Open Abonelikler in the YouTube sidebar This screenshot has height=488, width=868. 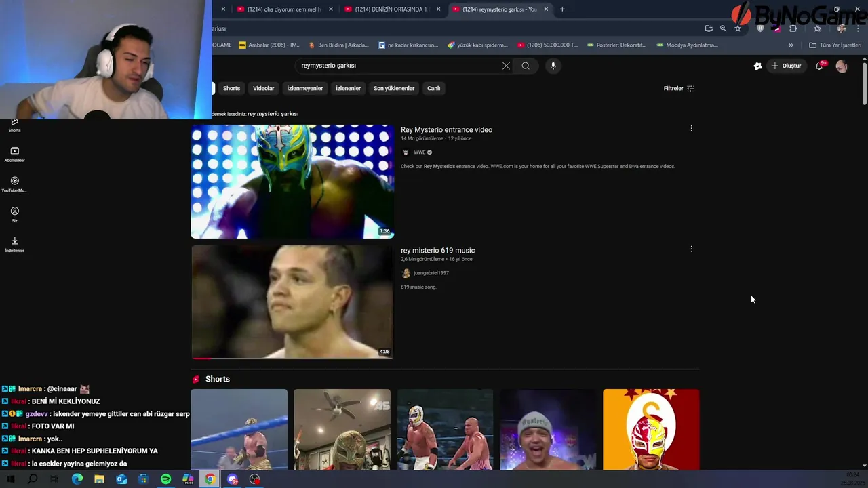tap(14, 154)
